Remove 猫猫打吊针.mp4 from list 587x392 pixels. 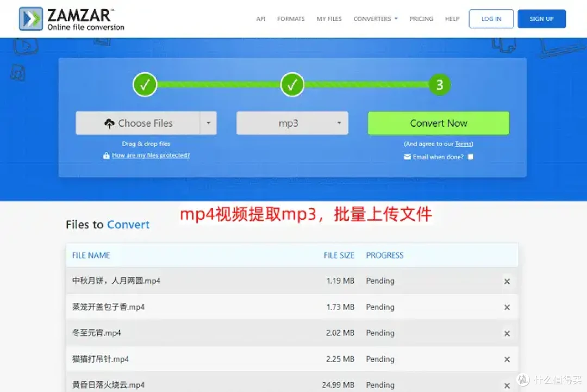507,359
